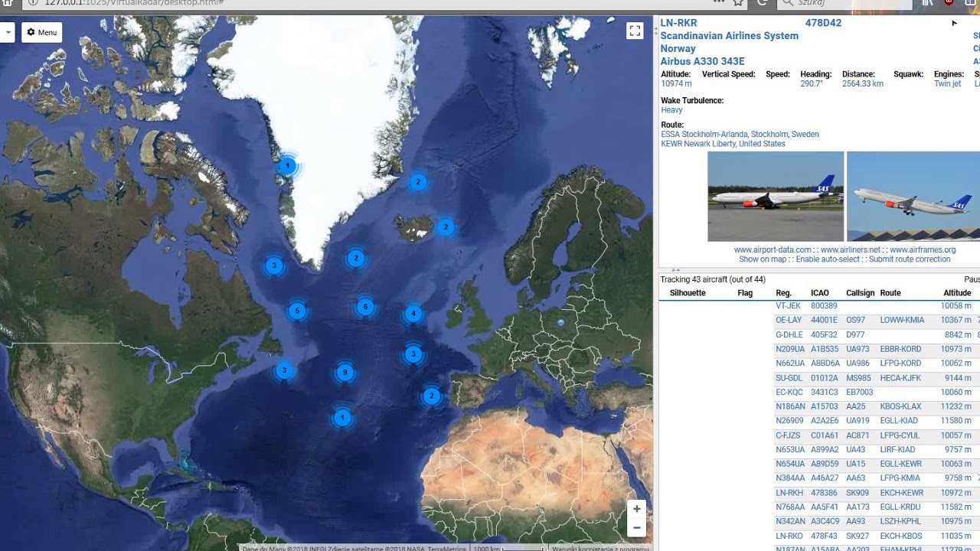Click the map-sidebar splitter handle

655,31
